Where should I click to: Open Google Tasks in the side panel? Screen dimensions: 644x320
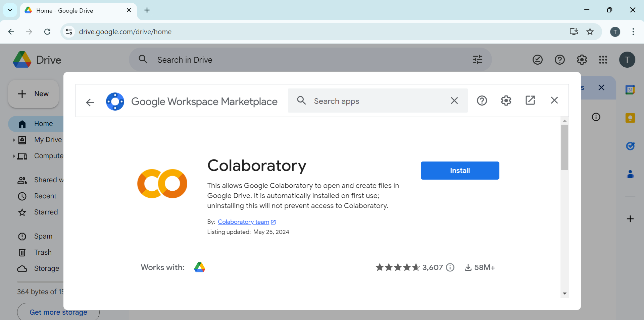[630, 146]
